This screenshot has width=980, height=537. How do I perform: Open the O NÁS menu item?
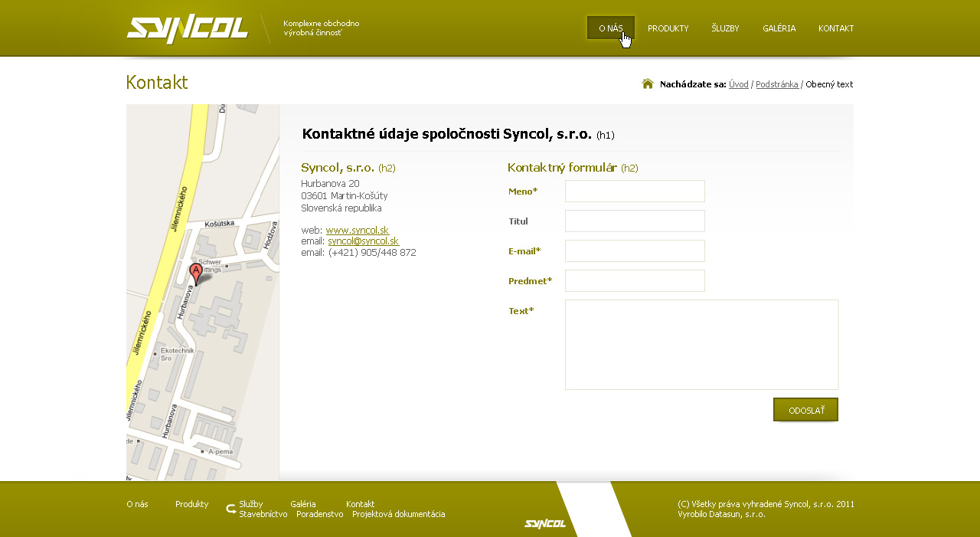click(610, 28)
